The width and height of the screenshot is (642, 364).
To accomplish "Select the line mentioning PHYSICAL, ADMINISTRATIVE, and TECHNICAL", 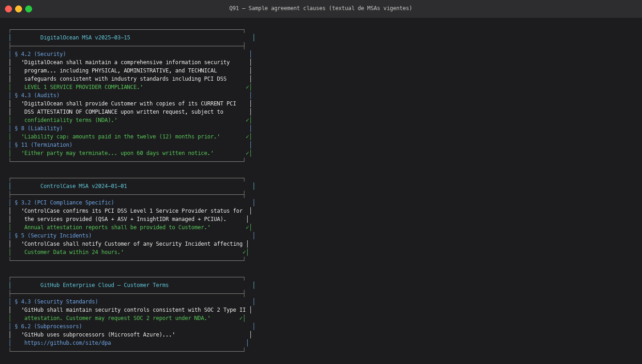I will pyautogui.click(x=121, y=71).
